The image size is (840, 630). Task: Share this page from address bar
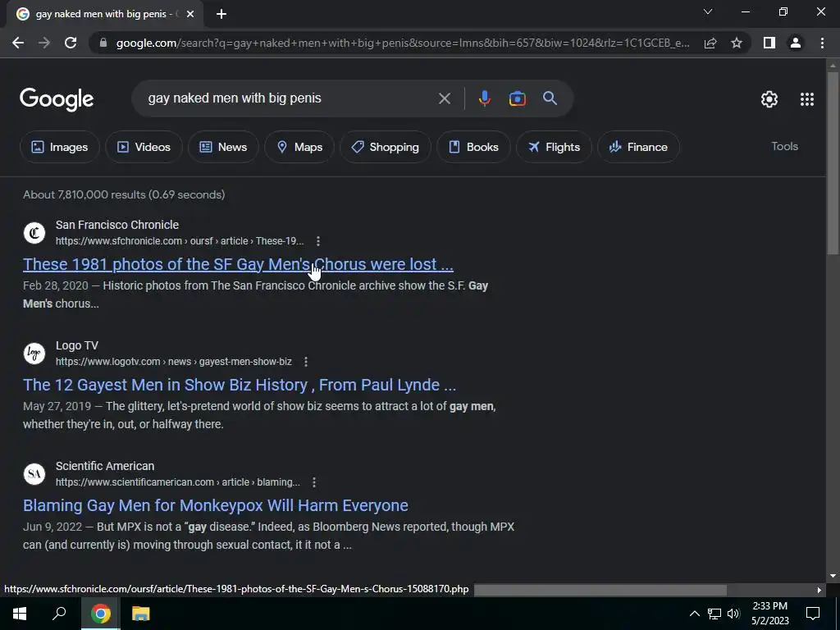point(710,43)
